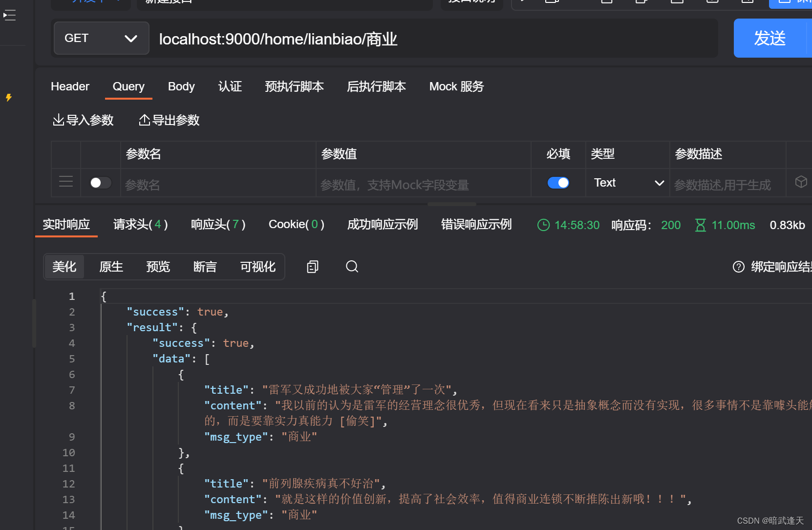812x530 pixels.
Task: Open the Cookie(0) tab
Action: pyautogui.click(x=297, y=224)
